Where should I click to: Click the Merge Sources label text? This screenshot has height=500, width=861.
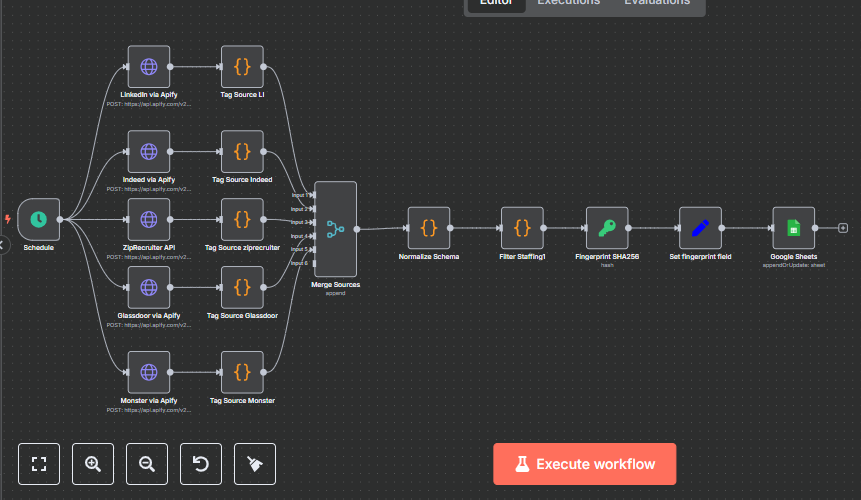(x=336, y=284)
